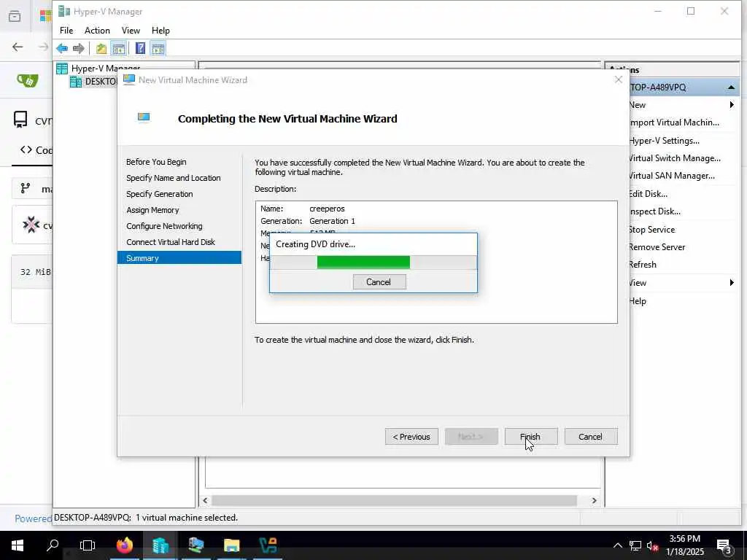Go to Specify Name and Location step
This screenshot has height=560, width=747.
point(174,178)
